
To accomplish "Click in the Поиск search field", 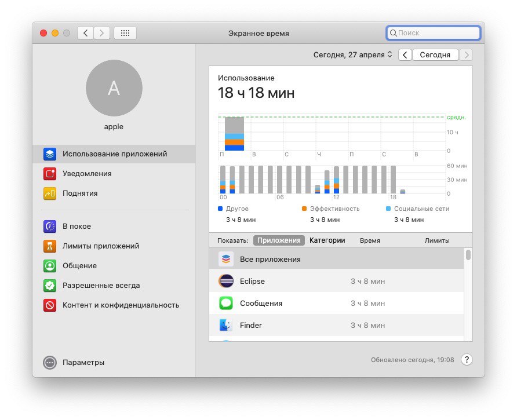I will click(x=434, y=33).
